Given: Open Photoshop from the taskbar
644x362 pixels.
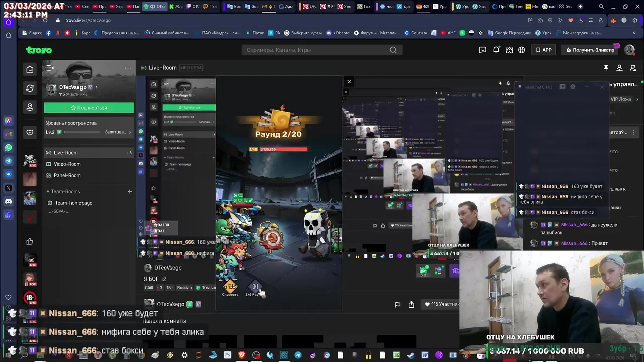Looking at the screenshot, I should (x=227, y=355).
